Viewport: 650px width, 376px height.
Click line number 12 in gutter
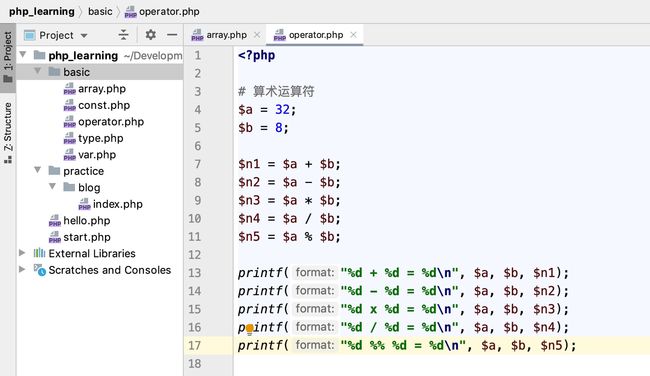point(195,255)
